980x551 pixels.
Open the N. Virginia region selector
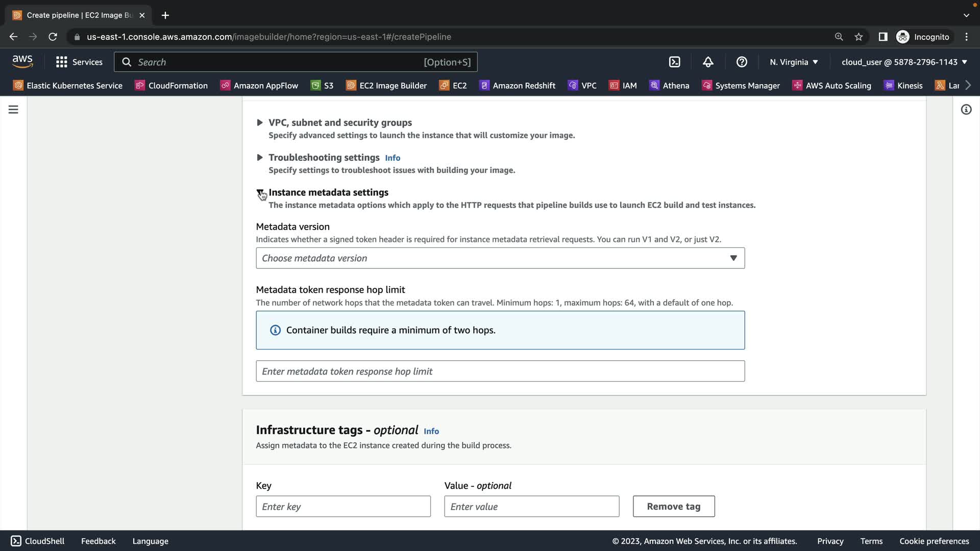point(794,62)
